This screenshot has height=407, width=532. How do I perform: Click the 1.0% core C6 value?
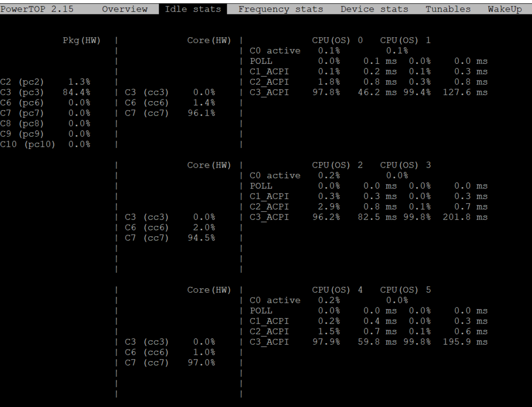204,352
